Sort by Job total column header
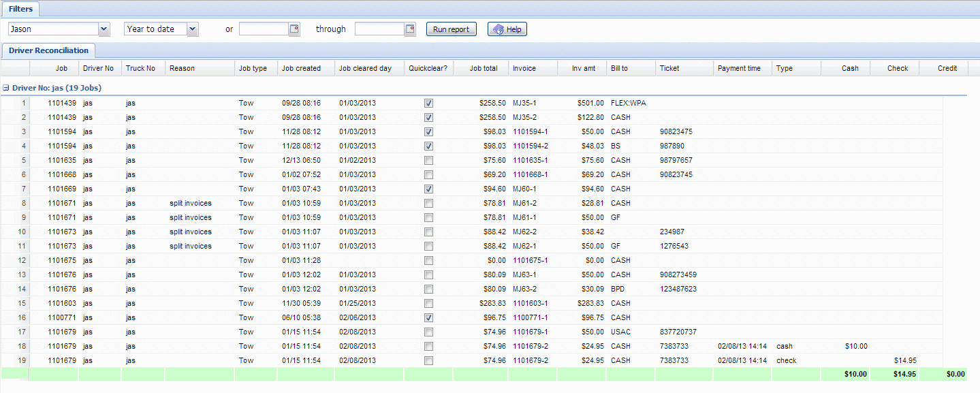980x393 pixels. pos(484,68)
